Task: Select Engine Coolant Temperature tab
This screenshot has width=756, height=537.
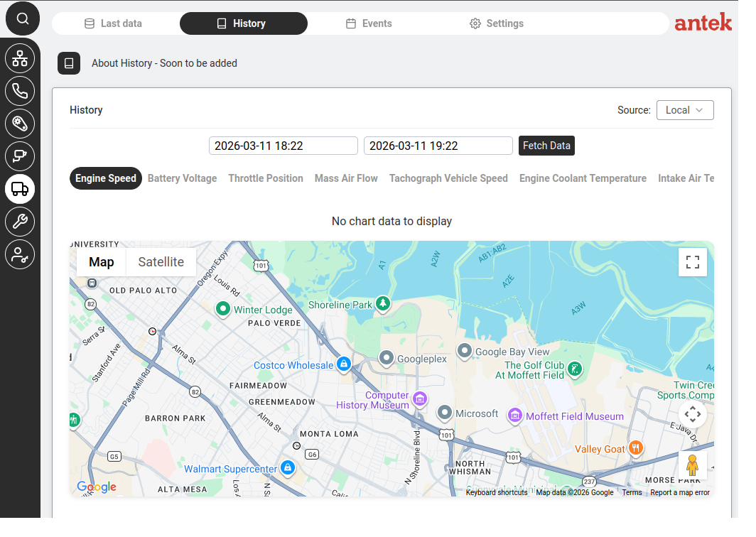Action: tap(583, 178)
